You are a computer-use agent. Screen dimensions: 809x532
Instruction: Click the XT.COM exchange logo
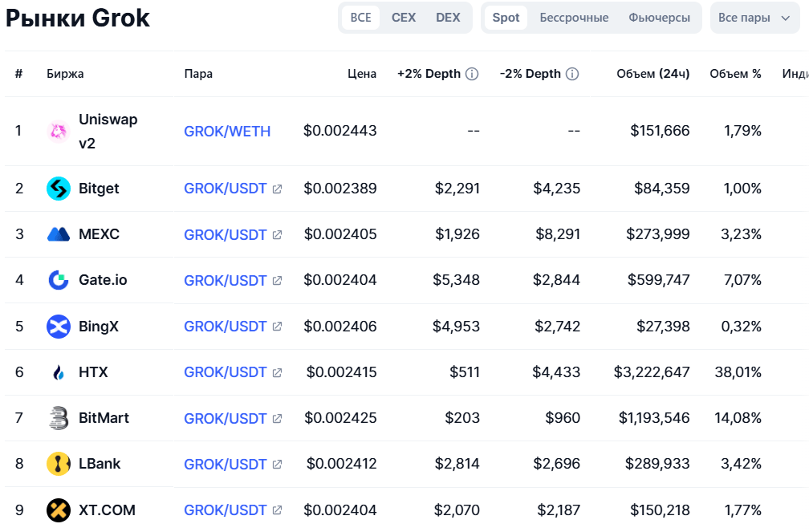(59, 510)
